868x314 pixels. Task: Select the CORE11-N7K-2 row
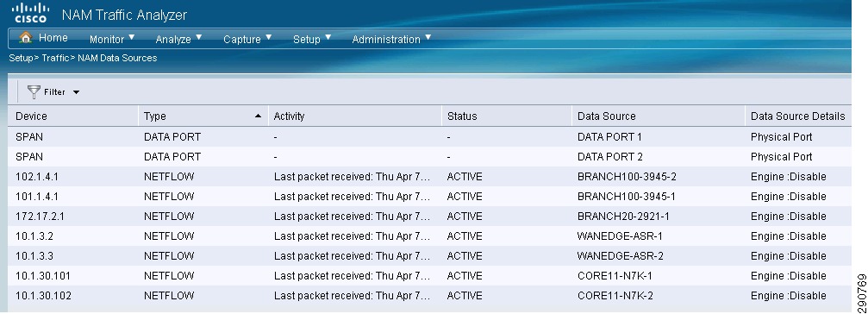[x=429, y=296]
